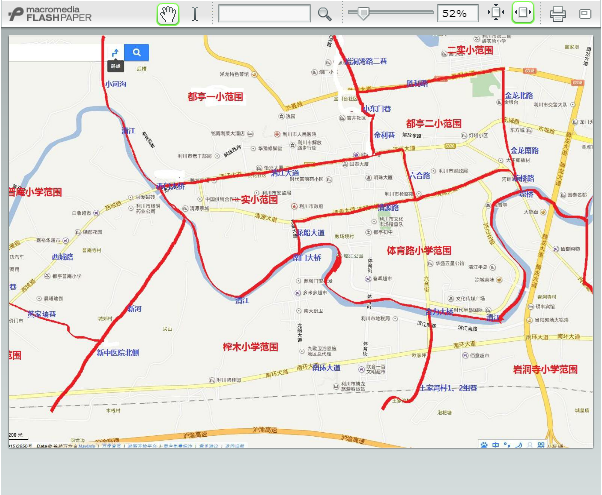Print the FlashPaper document
602x495 pixels.
coord(558,14)
